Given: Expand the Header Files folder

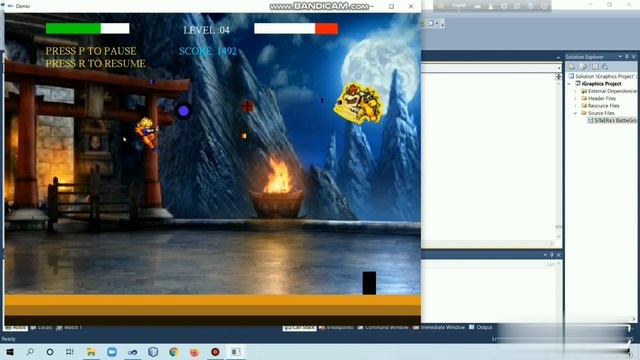Looking at the screenshot, I should (576, 98).
